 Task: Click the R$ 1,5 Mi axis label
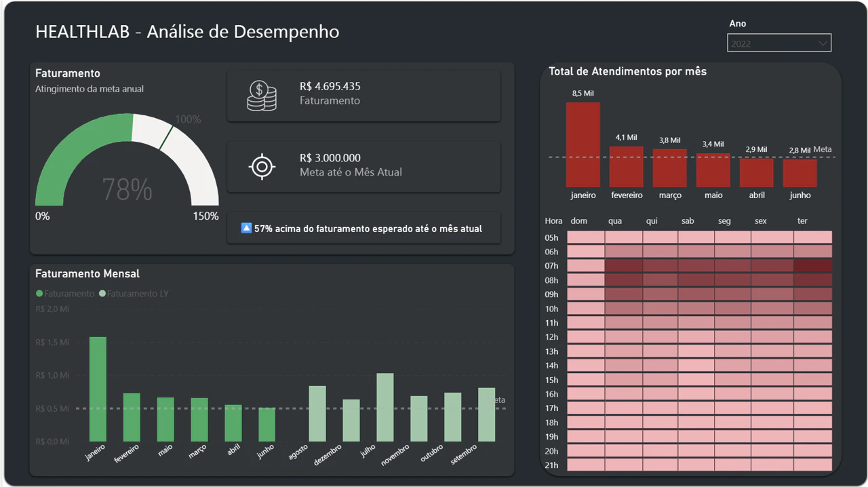(52, 343)
